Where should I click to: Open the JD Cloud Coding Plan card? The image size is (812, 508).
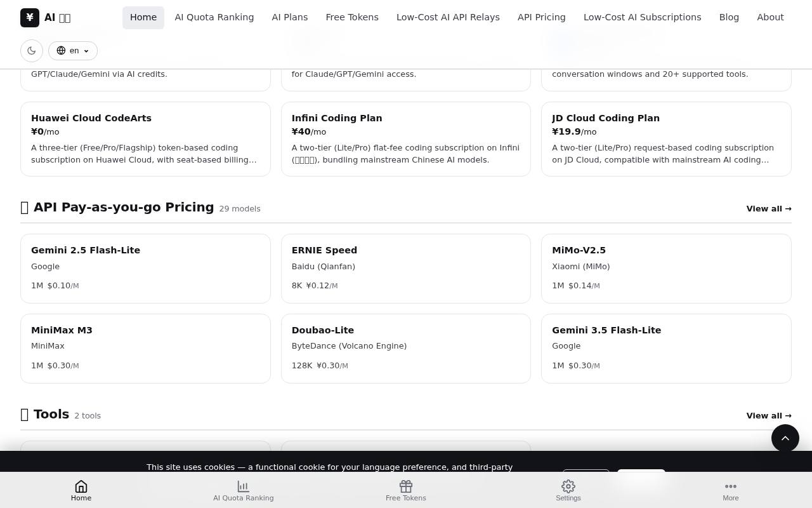pos(666,139)
